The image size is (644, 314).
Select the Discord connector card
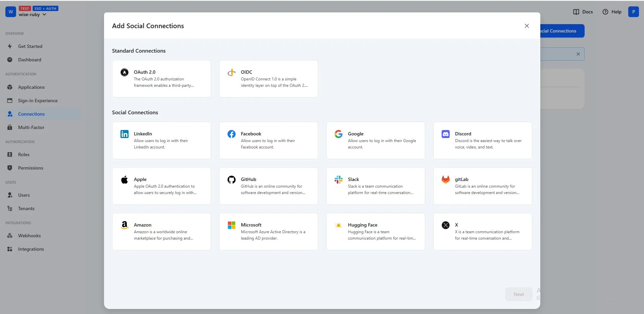(482, 140)
